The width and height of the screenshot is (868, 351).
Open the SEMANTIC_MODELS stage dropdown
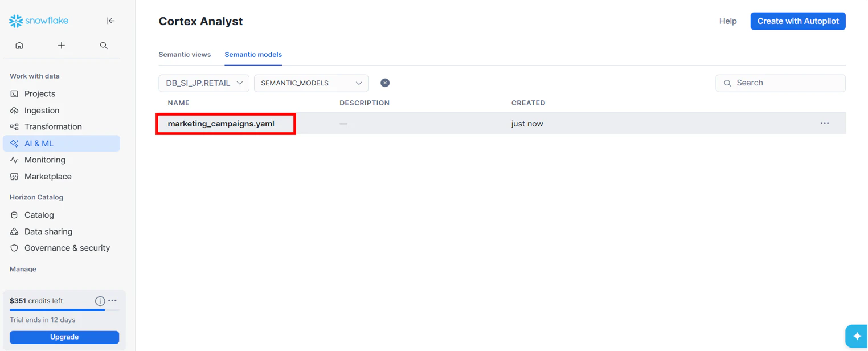tap(311, 83)
